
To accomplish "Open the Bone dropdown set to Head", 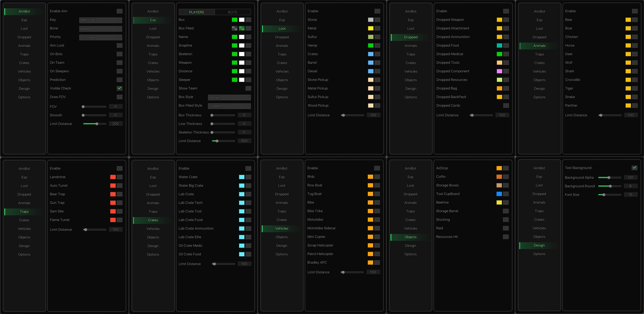I will [x=101, y=29].
